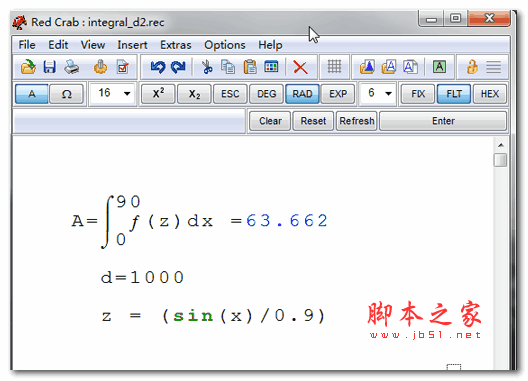Enable EXP number format
Image resolution: width=528 pixels, height=381 pixels.
[338, 94]
